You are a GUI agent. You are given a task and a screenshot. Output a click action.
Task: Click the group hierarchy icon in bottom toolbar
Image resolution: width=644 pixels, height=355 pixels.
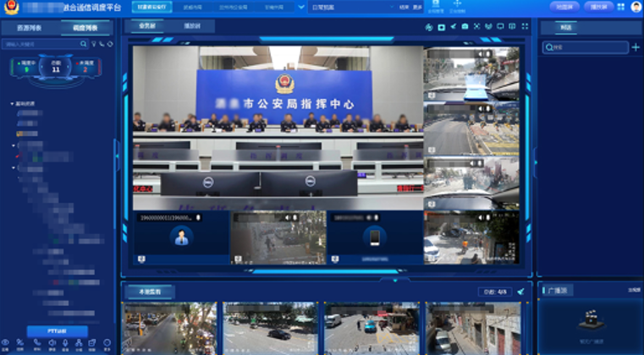click(79, 343)
